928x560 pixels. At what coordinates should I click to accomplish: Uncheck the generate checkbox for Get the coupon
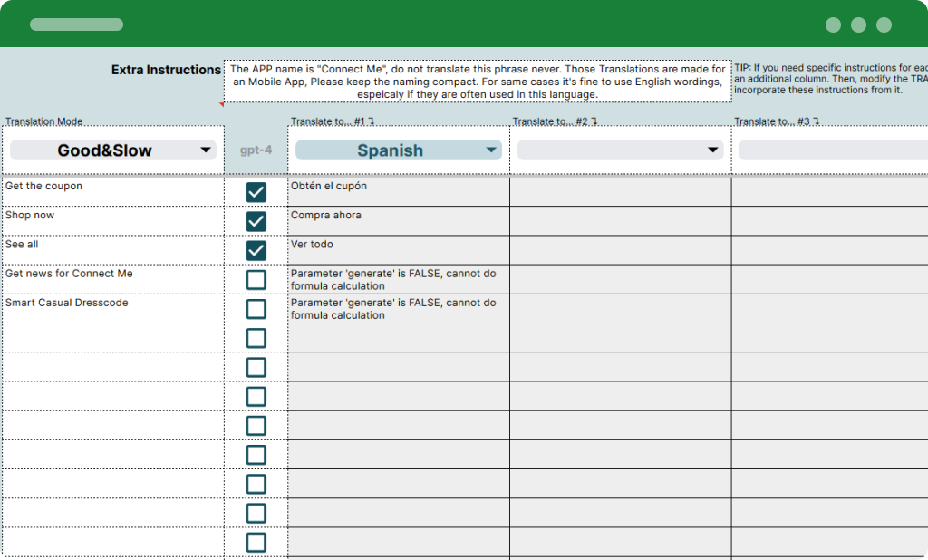pos(256,191)
